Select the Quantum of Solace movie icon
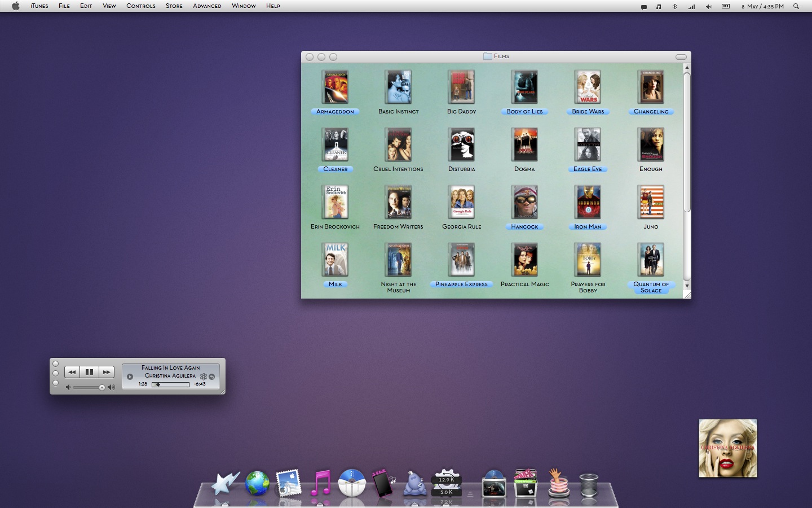Image resolution: width=812 pixels, height=508 pixels. 651,260
